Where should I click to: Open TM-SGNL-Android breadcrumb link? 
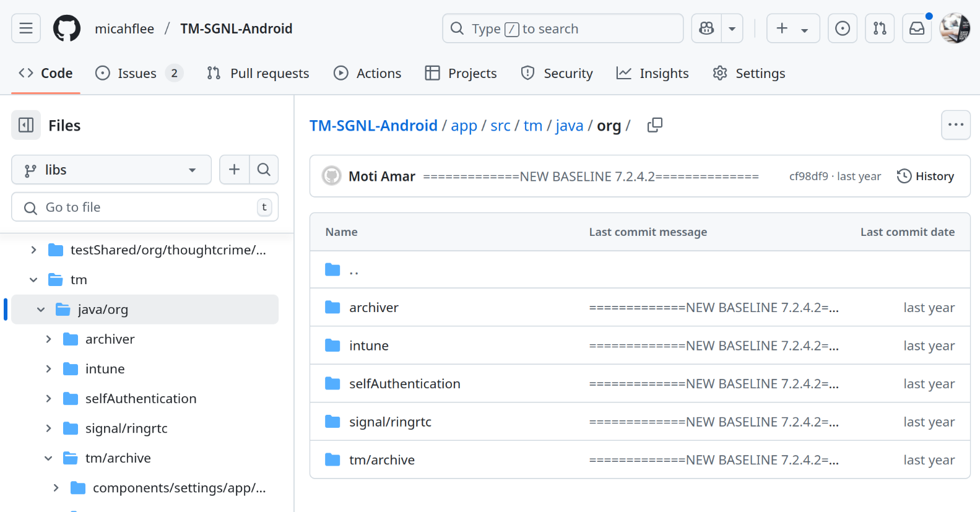coord(373,126)
